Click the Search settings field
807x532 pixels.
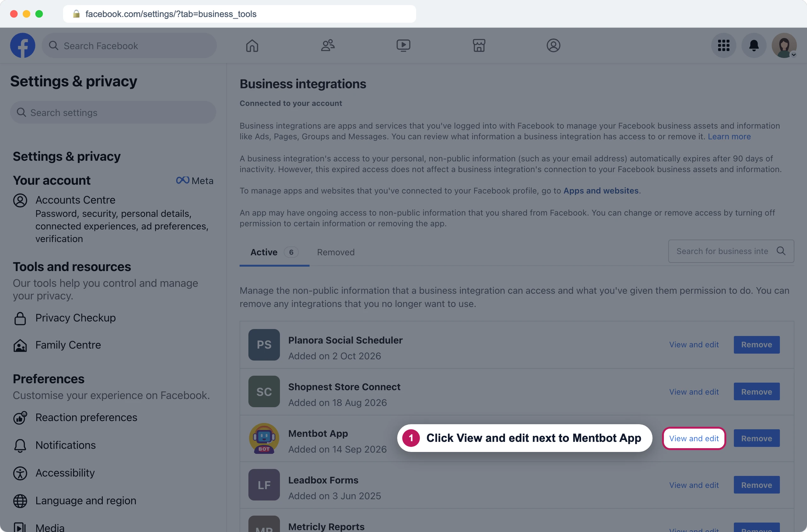pyautogui.click(x=113, y=112)
